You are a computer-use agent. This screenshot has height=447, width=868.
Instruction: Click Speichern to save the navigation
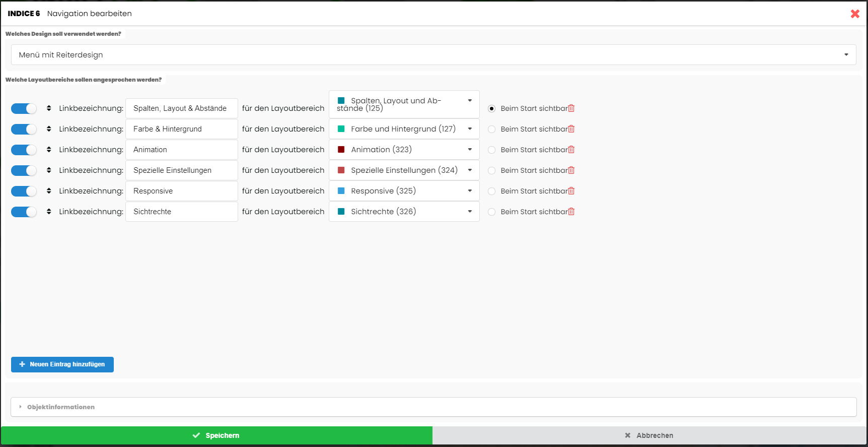pyautogui.click(x=216, y=435)
